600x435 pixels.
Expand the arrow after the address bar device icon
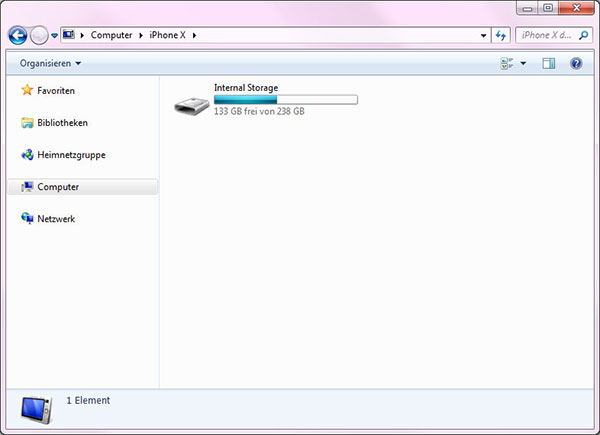click(x=82, y=35)
